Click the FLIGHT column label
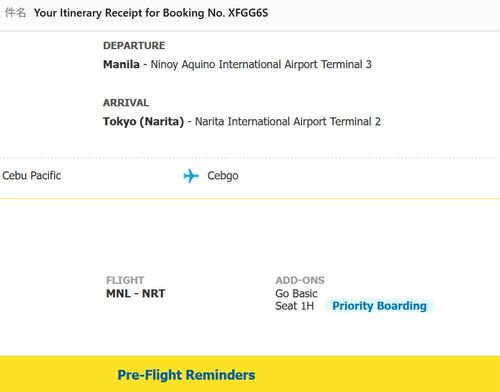The height and width of the screenshot is (392, 500). [125, 280]
